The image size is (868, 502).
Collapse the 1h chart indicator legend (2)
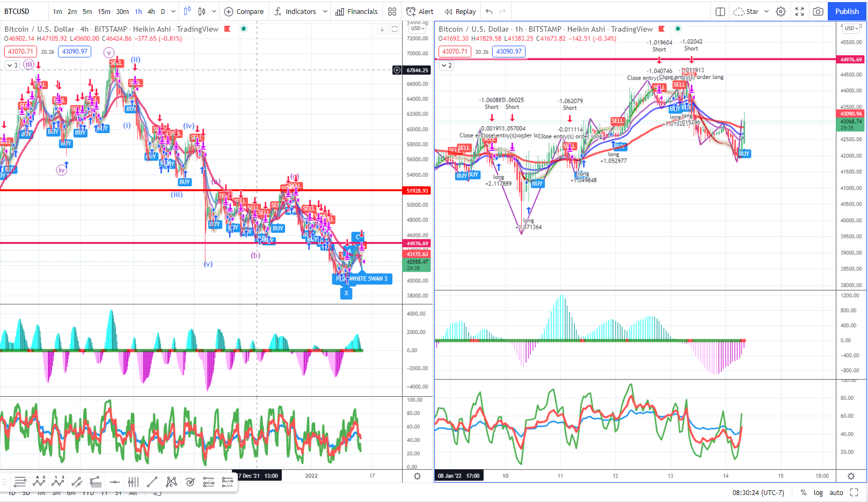pyautogui.click(x=447, y=65)
